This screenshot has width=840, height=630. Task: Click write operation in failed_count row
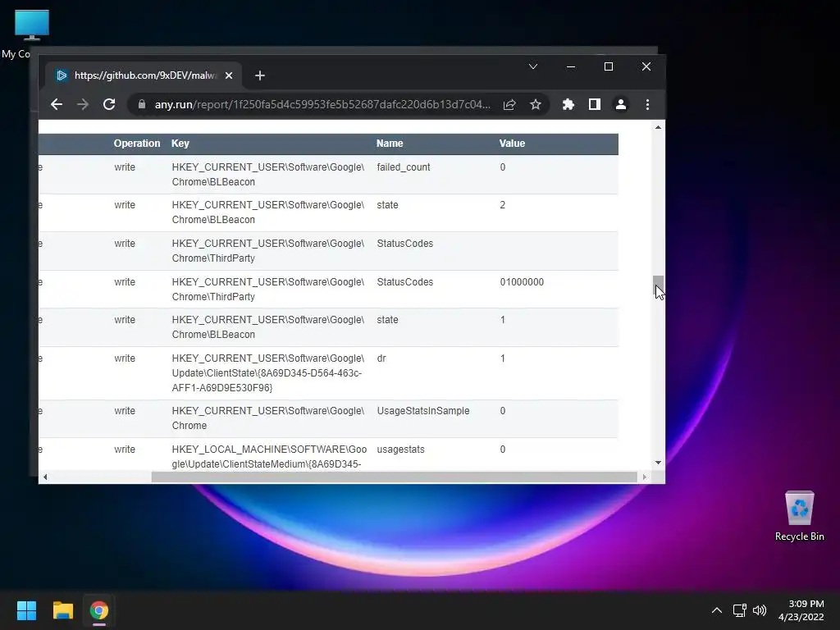click(125, 167)
